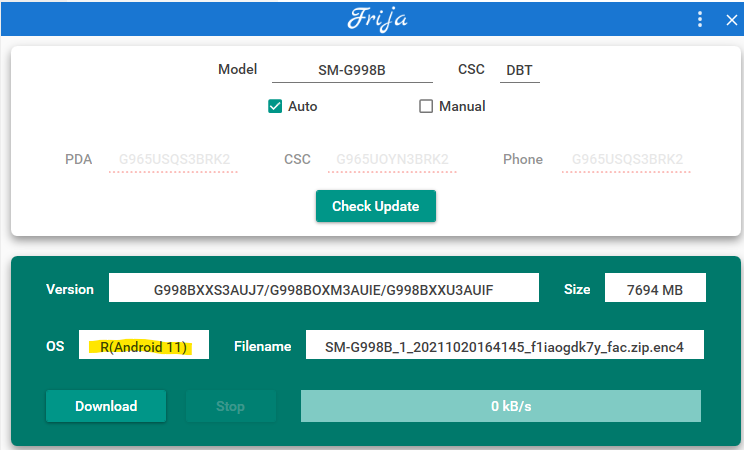
Task: Click the PDA field G965USQS3BRK2
Action: tap(174, 159)
